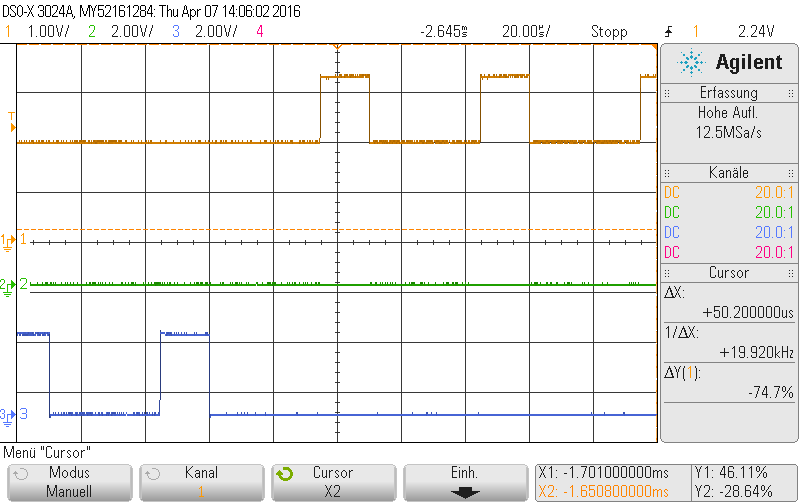
Task: Click channel 2 scale 2.00V/
Action: point(132,32)
